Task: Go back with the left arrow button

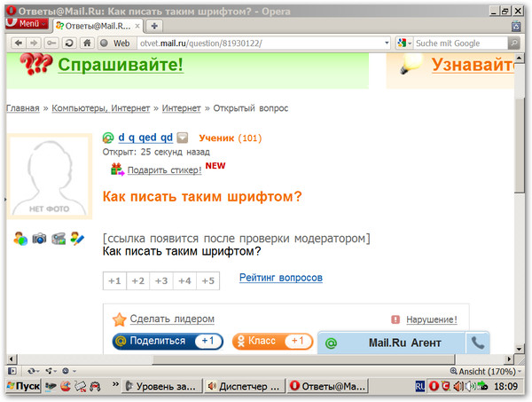Action: tap(19, 43)
